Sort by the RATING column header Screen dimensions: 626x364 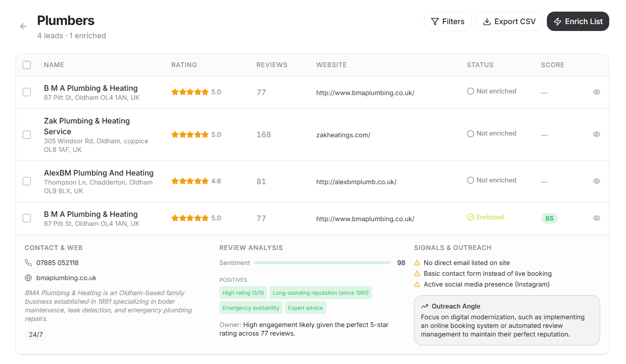184,65
